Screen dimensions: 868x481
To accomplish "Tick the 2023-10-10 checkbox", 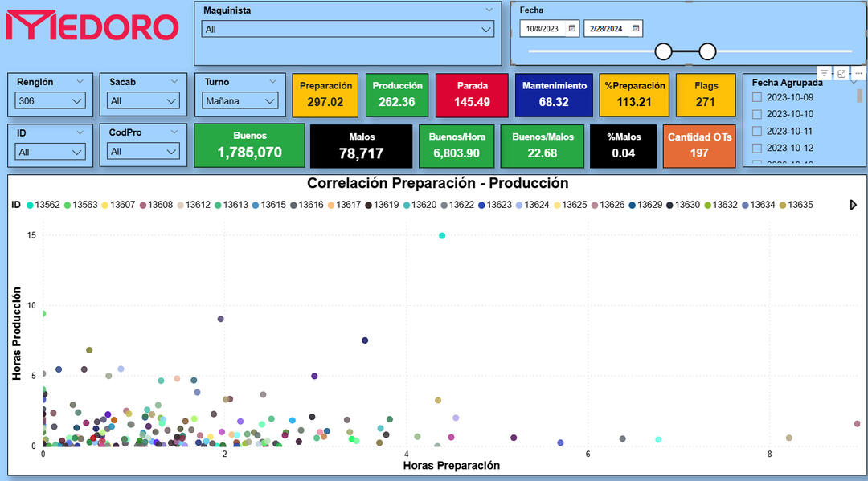I will 756,114.
